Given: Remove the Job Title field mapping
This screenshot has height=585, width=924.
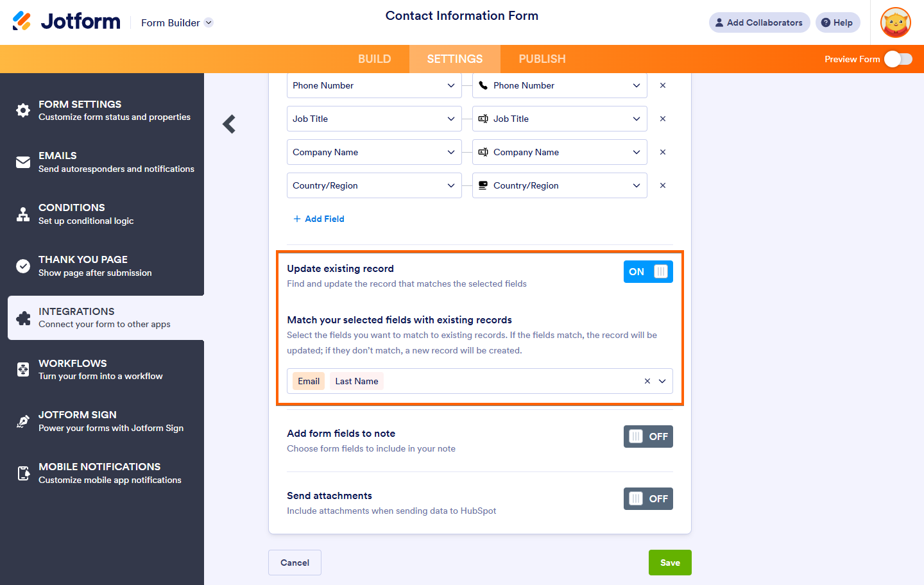Looking at the screenshot, I should [x=663, y=119].
